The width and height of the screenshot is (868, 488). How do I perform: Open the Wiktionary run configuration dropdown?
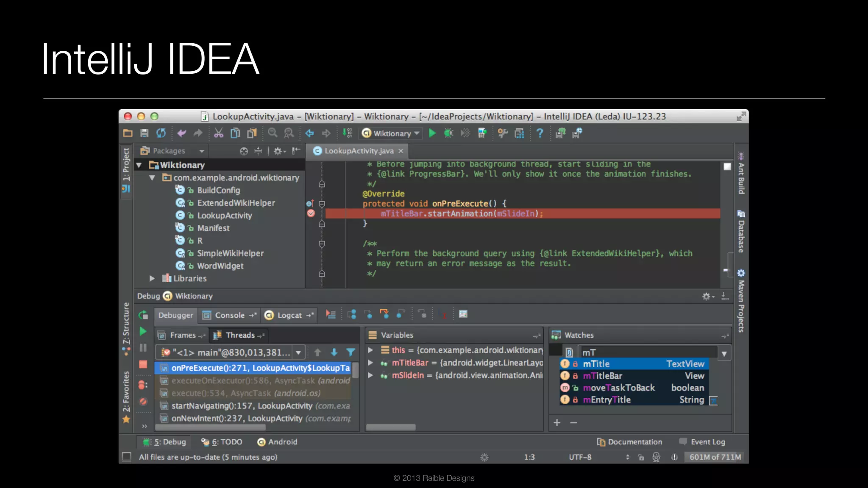click(x=391, y=133)
